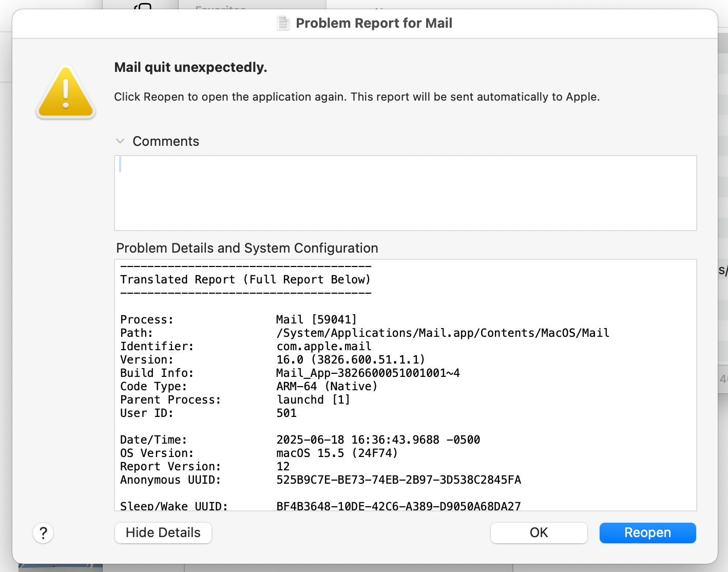Click the "Translated Report" header line
Image resolution: width=728 pixels, height=572 pixels.
tap(245, 280)
